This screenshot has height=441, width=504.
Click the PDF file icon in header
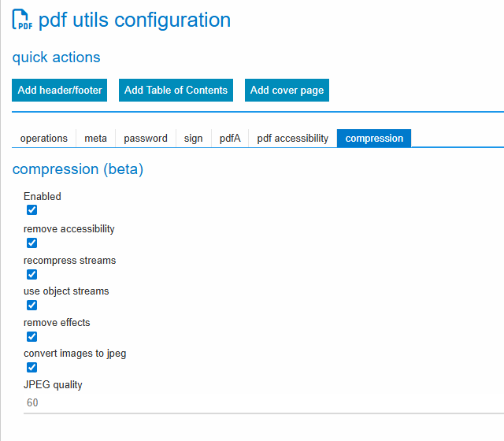click(22, 20)
